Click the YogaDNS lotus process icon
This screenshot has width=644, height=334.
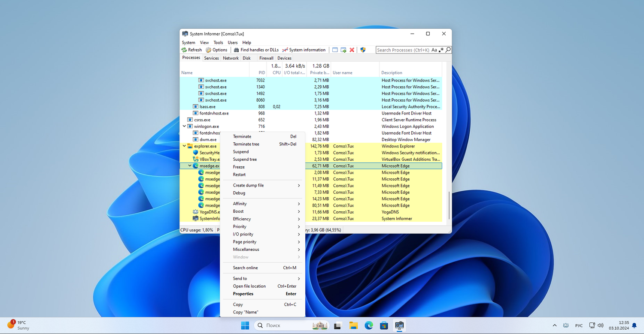[196, 212]
